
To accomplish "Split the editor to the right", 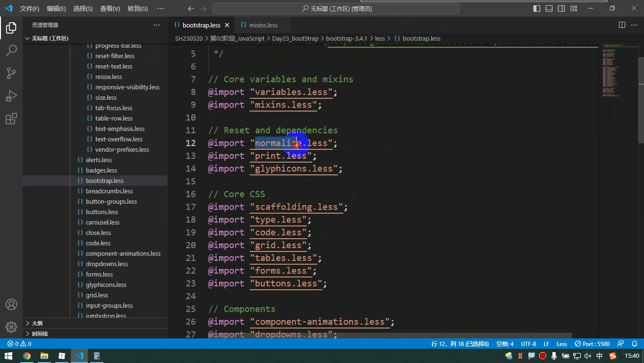I will [622, 25].
